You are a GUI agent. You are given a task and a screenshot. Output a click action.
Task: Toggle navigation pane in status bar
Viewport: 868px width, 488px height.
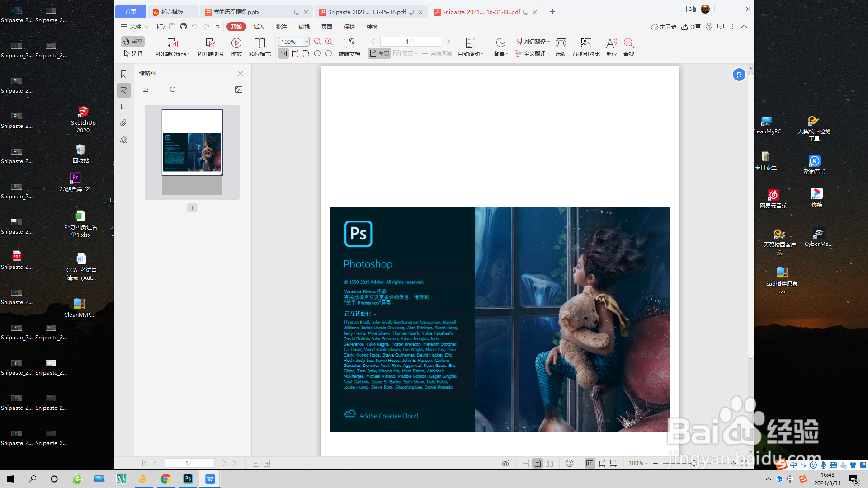(124, 463)
